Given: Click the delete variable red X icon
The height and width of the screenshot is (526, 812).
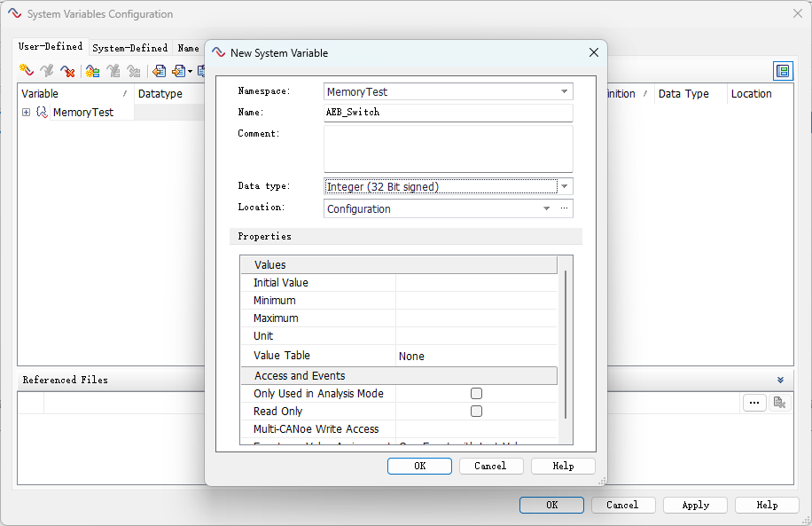Looking at the screenshot, I should pos(67,71).
